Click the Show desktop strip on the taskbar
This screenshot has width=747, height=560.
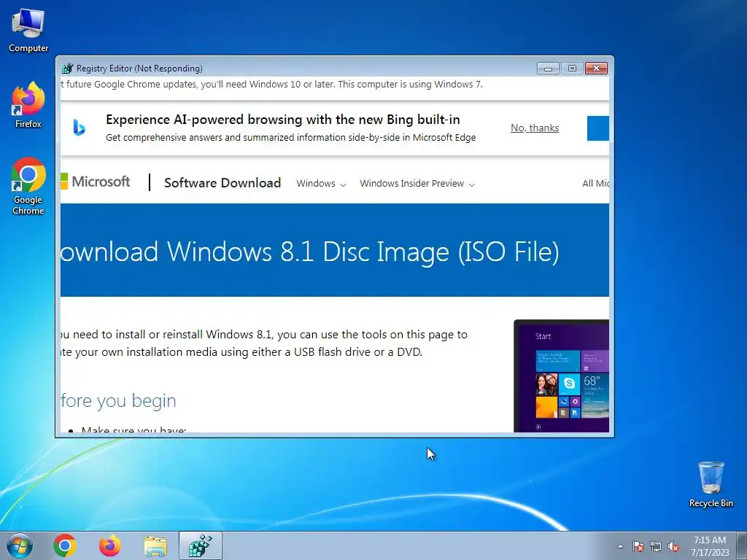click(742, 545)
